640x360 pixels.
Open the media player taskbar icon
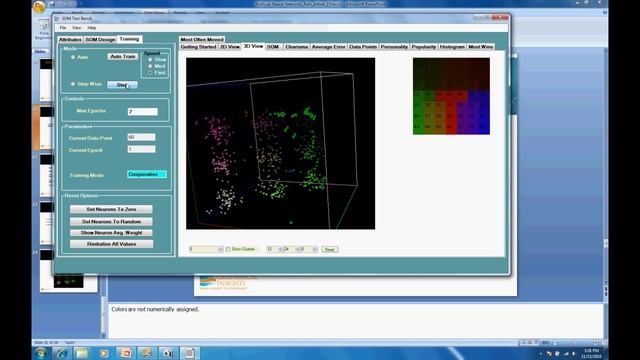click(x=103, y=353)
